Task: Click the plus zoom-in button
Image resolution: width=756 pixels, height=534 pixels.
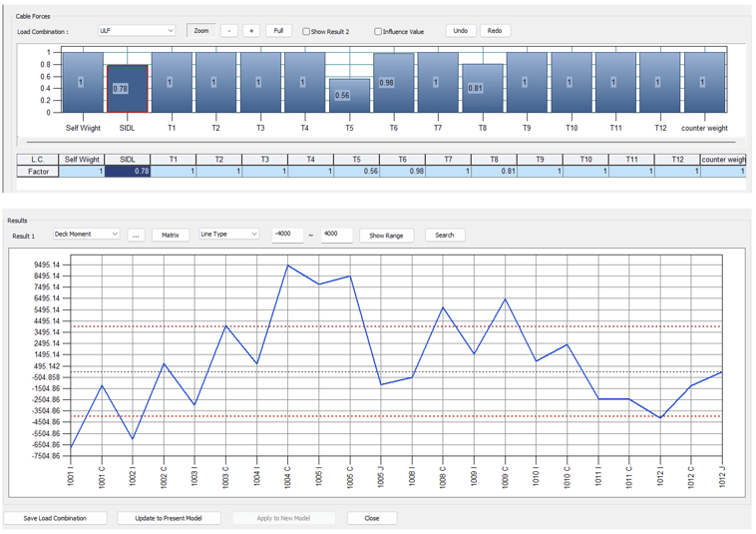Action: click(x=251, y=31)
